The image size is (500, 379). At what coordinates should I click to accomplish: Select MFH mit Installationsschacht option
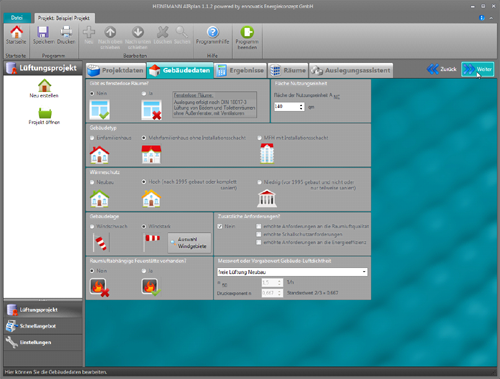pos(259,138)
